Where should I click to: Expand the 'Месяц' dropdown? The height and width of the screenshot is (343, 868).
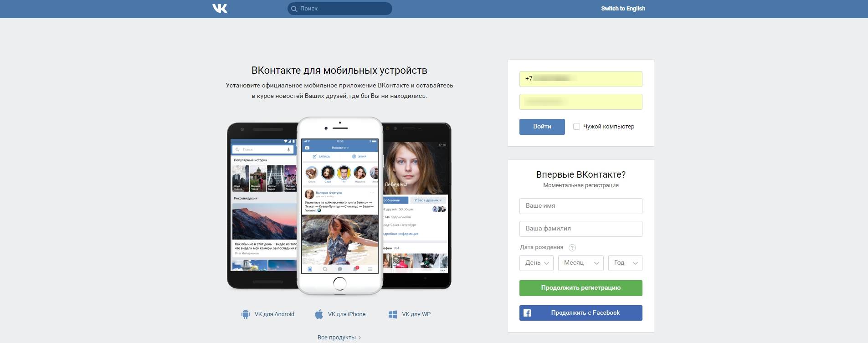coord(580,263)
